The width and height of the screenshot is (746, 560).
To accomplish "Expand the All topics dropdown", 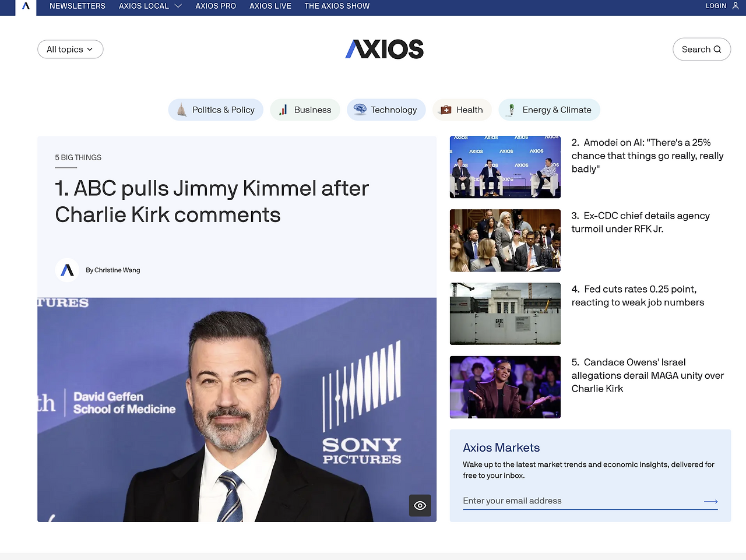I will click(x=71, y=50).
